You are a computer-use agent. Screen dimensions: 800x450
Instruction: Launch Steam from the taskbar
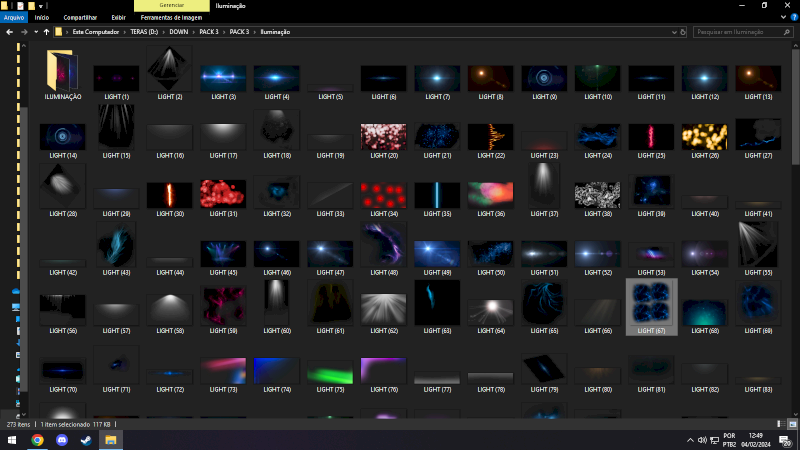[86, 439]
